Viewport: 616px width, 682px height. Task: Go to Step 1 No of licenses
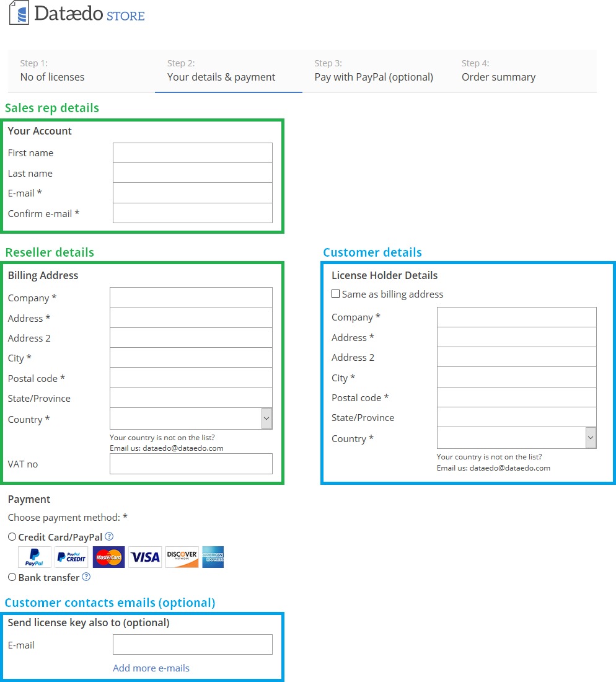(x=52, y=71)
